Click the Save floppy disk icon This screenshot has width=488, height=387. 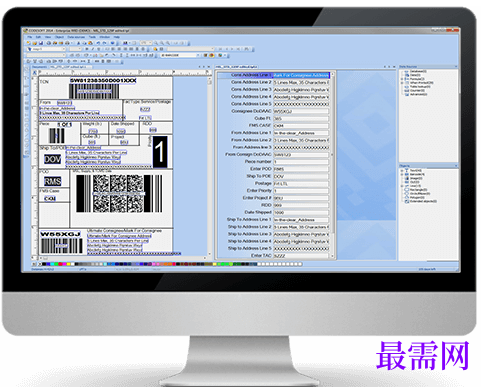[x=41, y=43]
